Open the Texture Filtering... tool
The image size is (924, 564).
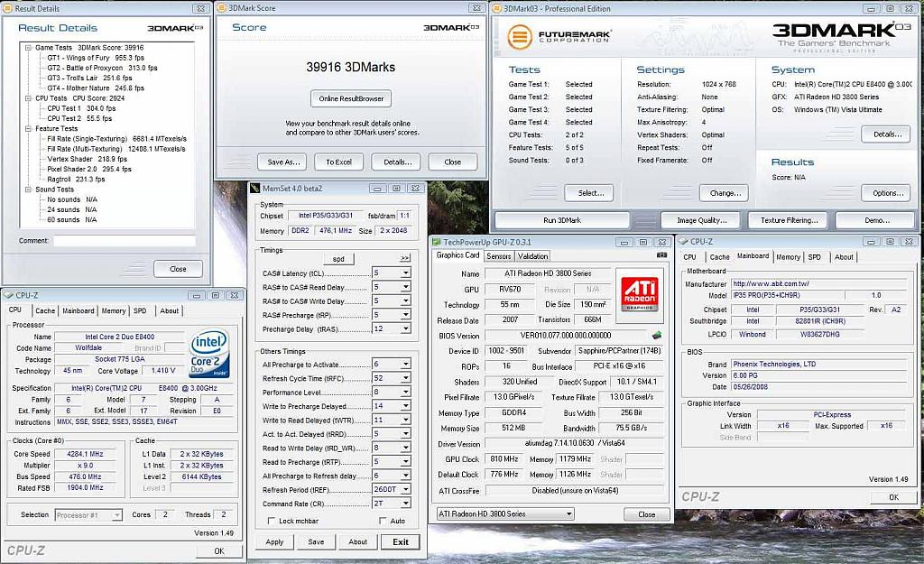(789, 220)
